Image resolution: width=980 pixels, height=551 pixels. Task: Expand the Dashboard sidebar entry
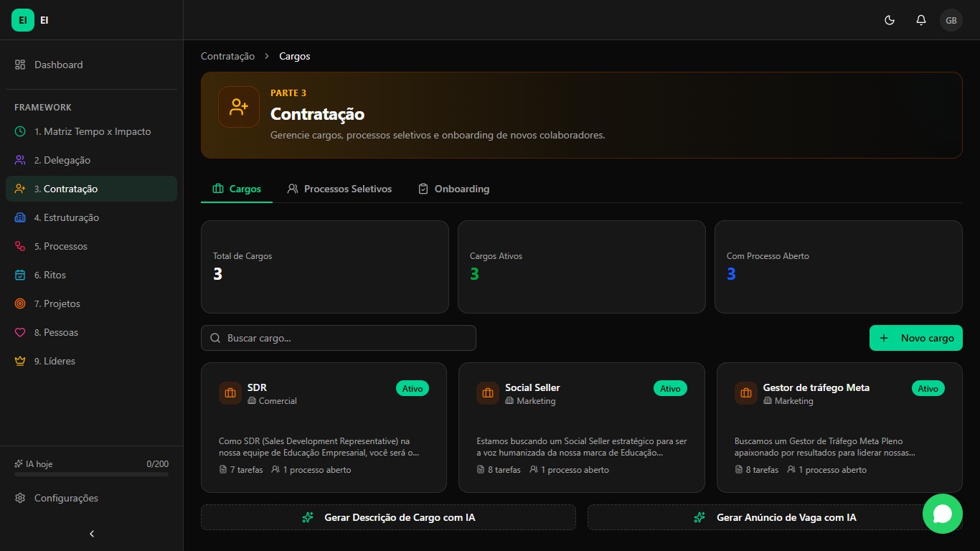(x=58, y=65)
